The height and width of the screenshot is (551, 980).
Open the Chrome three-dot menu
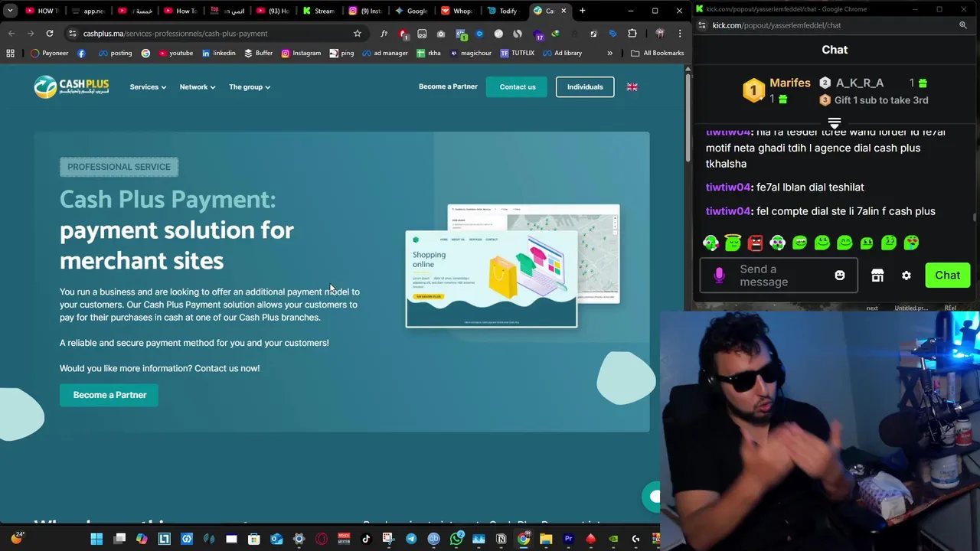[679, 34]
